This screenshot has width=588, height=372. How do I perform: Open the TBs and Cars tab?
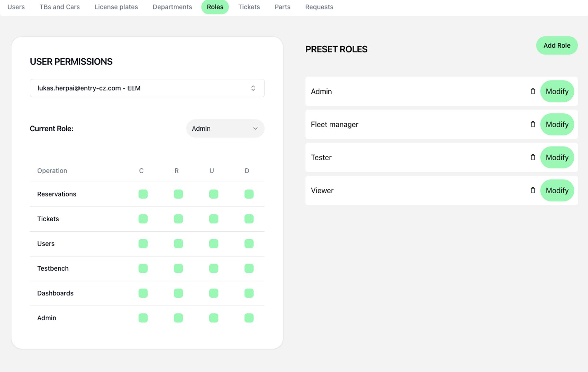click(60, 7)
